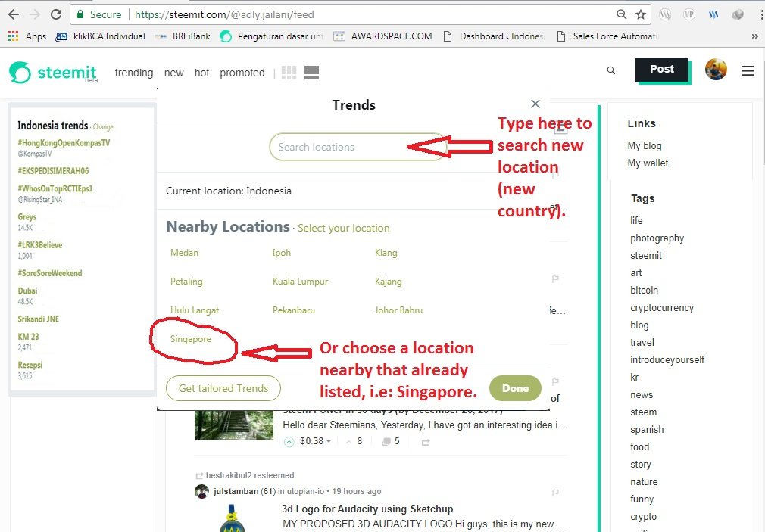Open the cryptocurrency tag
Screen dimensions: 765x532
point(661,308)
